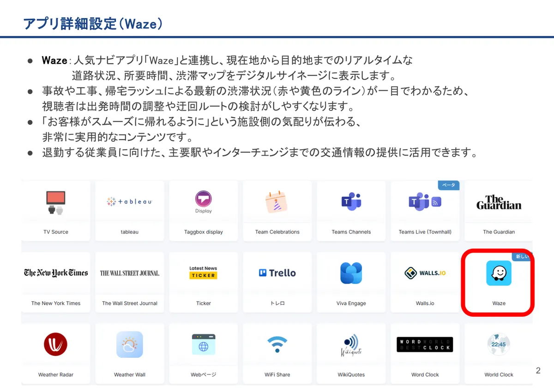The image size is (554, 392).
Task: Select the tableau app logo
Action: click(130, 202)
